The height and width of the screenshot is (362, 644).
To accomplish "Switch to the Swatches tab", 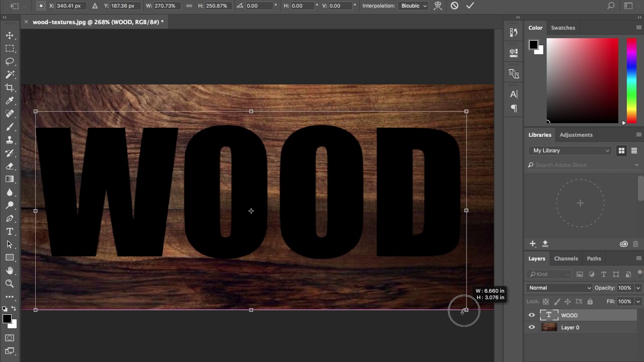I will [563, 28].
